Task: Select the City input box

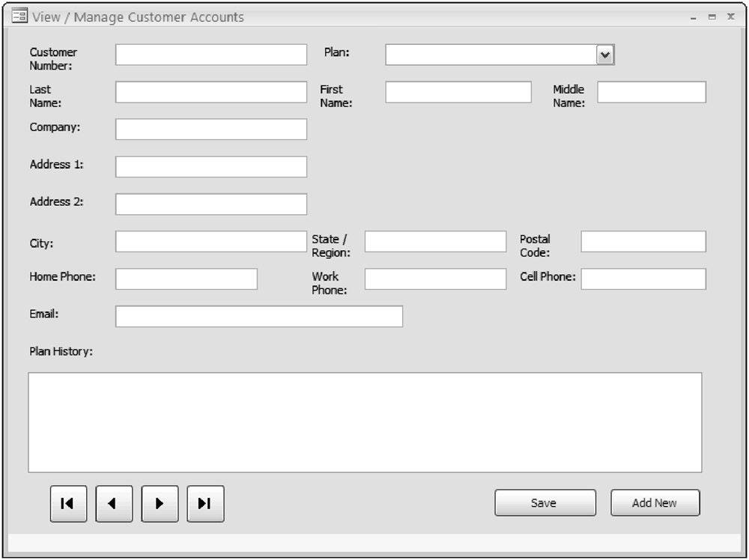Action: (x=210, y=242)
